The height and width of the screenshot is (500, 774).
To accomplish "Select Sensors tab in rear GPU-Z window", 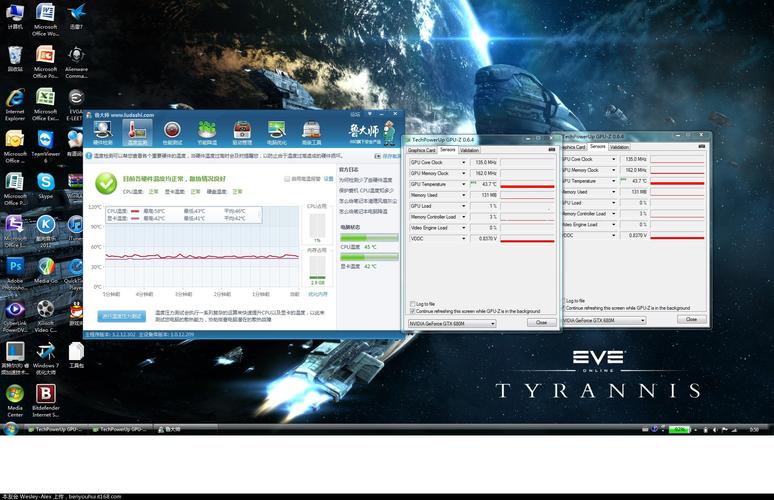I will point(597,146).
